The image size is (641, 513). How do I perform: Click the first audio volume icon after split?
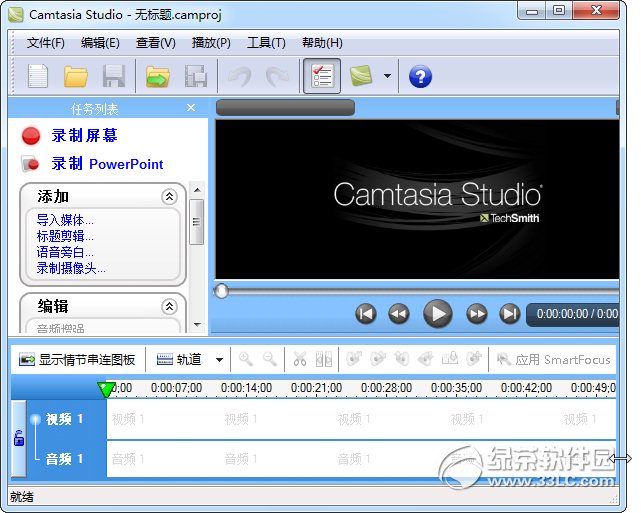pyautogui.click(x=354, y=359)
